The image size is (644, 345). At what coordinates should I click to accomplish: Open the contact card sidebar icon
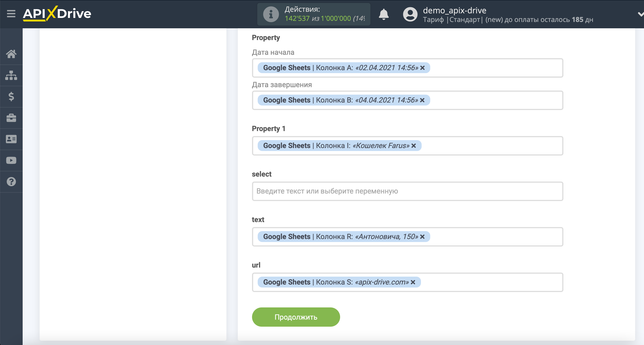click(x=11, y=139)
